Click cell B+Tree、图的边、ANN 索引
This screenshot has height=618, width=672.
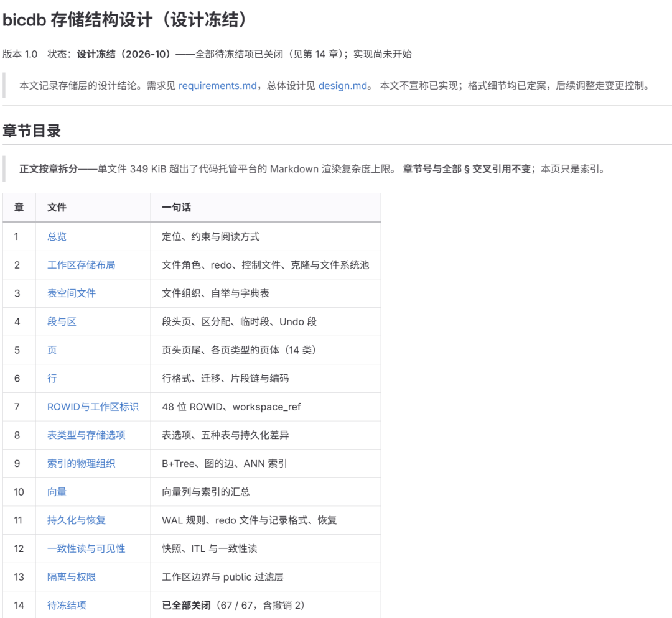pyautogui.click(x=265, y=463)
